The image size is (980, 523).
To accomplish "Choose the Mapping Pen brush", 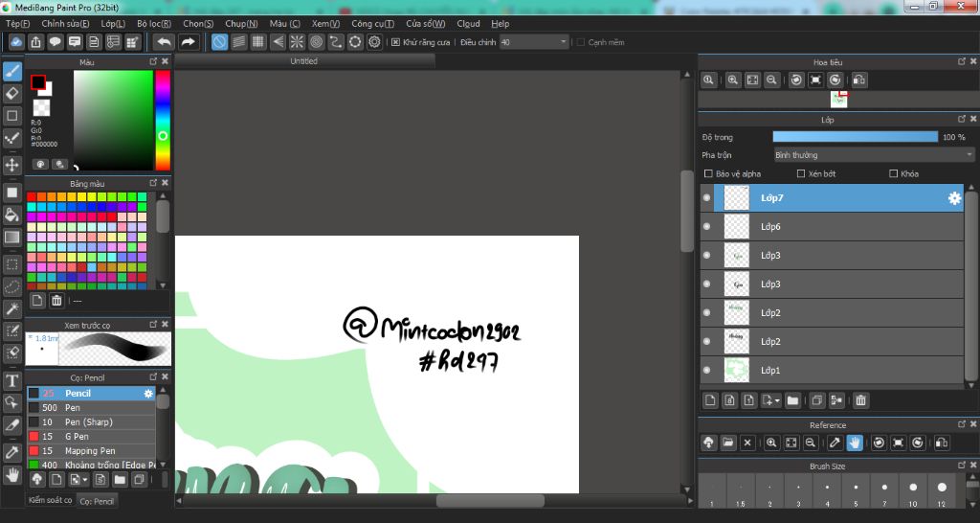I will (91, 450).
